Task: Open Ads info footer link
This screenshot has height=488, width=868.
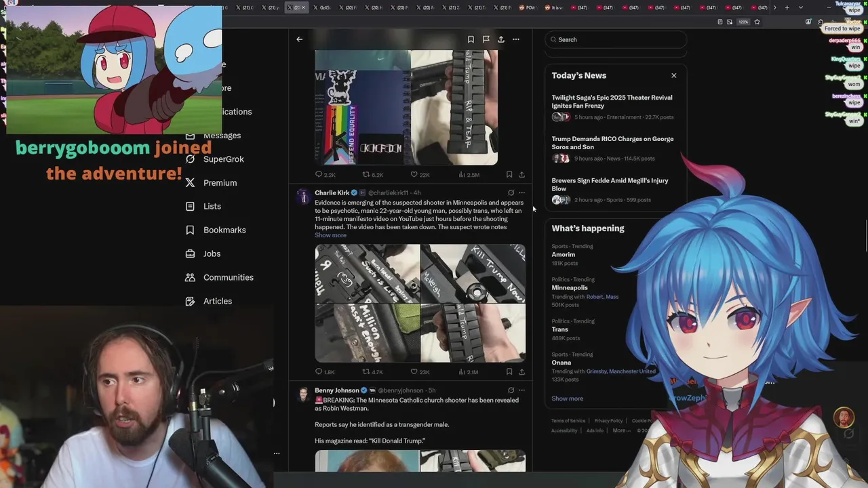Action: [595, 430]
